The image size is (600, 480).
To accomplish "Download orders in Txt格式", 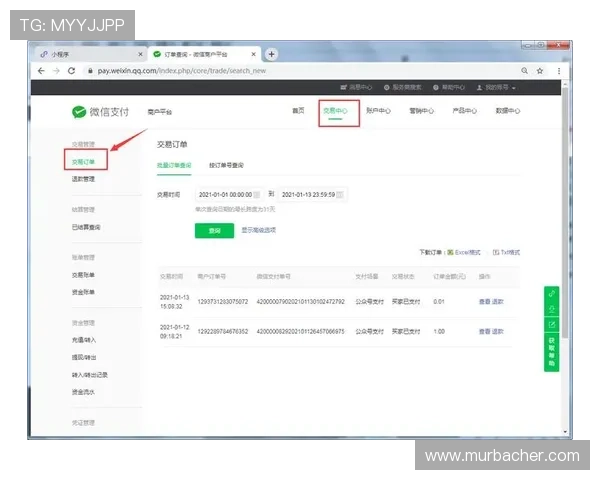I will [x=506, y=252].
